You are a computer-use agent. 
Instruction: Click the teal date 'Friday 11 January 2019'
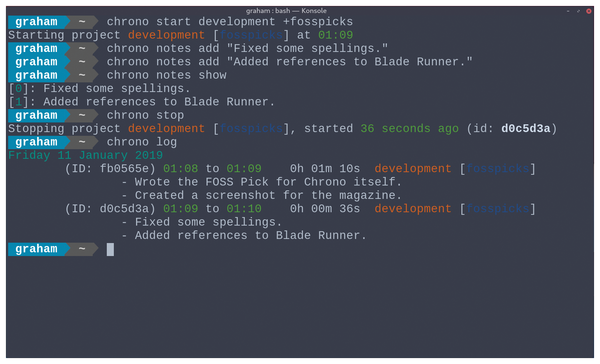[x=85, y=155]
